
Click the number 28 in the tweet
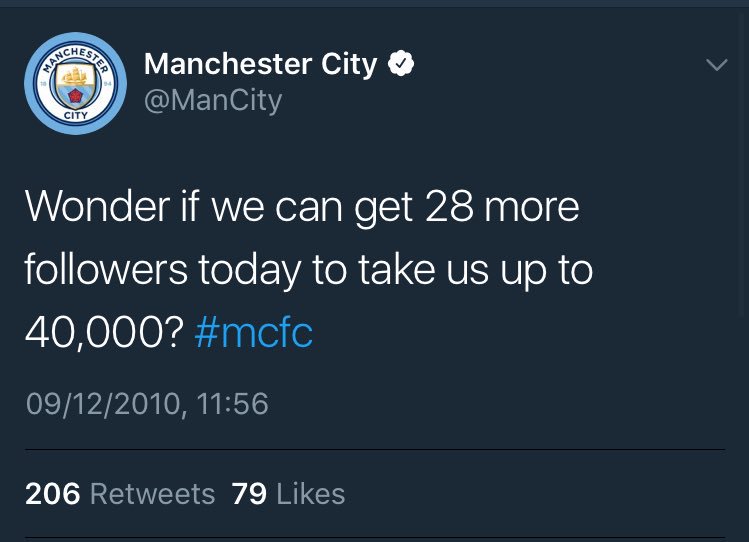449,207
